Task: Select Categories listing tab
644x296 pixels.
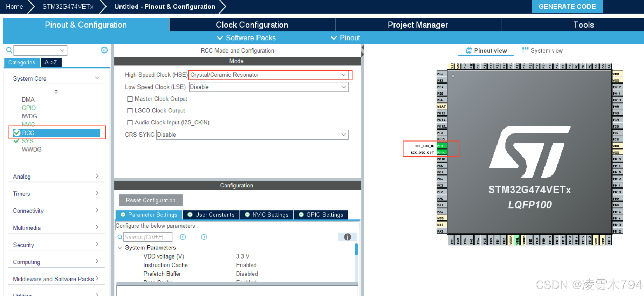Action: click(x=22, y=62)
